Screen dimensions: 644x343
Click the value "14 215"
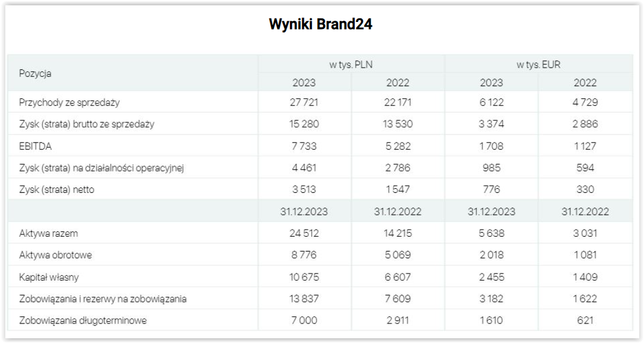tap(397, 233)
